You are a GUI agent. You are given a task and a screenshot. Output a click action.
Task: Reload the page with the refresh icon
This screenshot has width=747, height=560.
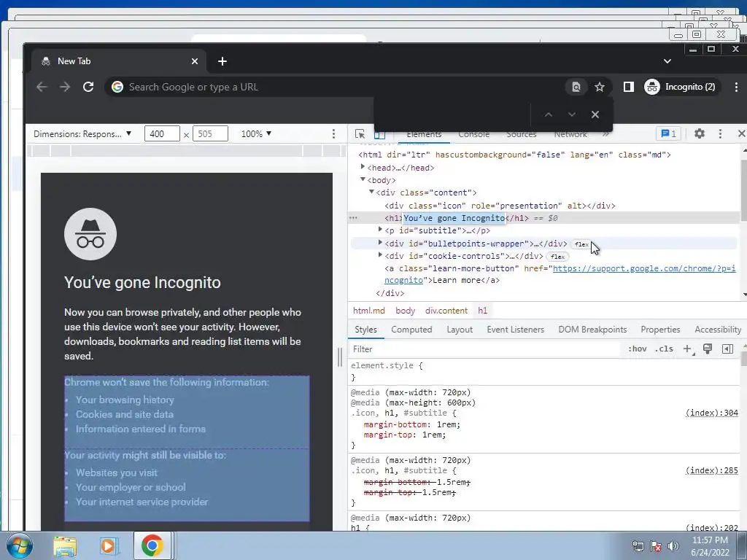coord(88,87)
